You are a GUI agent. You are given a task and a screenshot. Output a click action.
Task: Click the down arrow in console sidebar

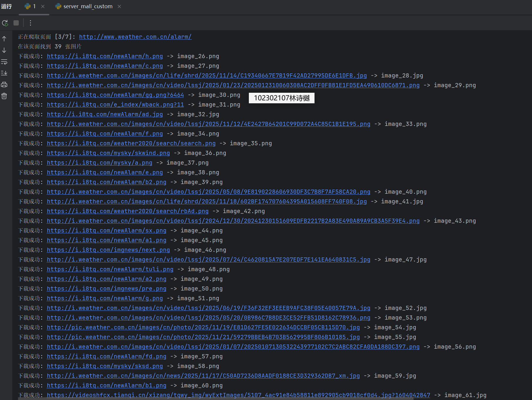(4, 50)
